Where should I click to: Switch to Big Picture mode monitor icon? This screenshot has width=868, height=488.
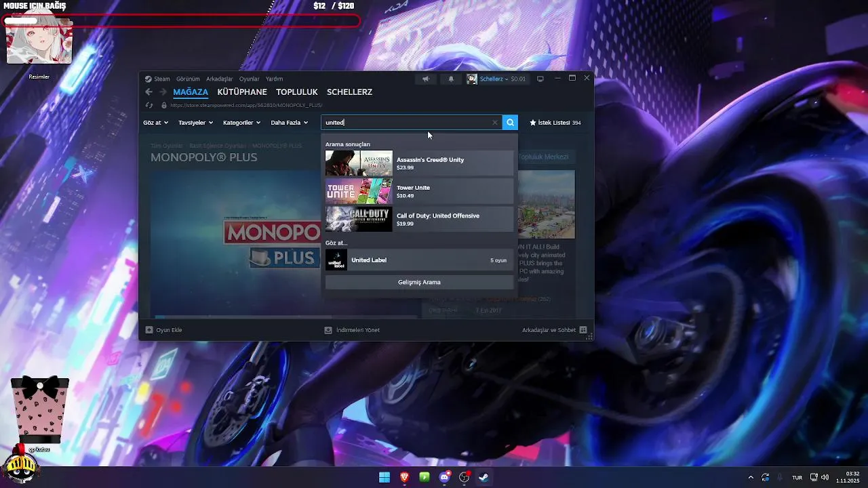[540, 79]
